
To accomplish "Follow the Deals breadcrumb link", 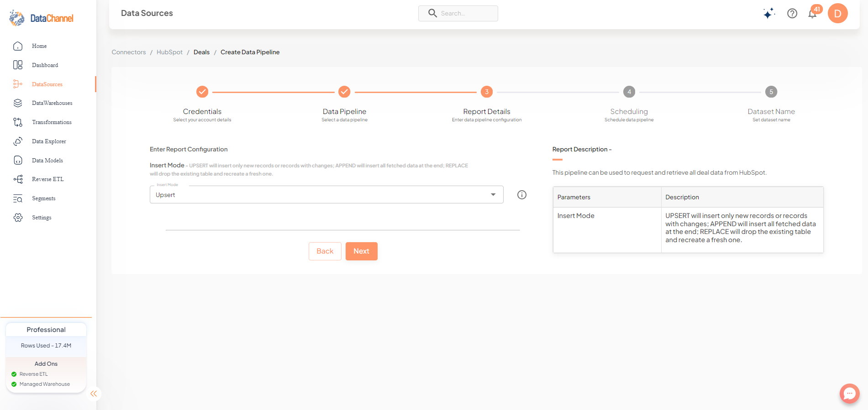I will coord(201,52).
